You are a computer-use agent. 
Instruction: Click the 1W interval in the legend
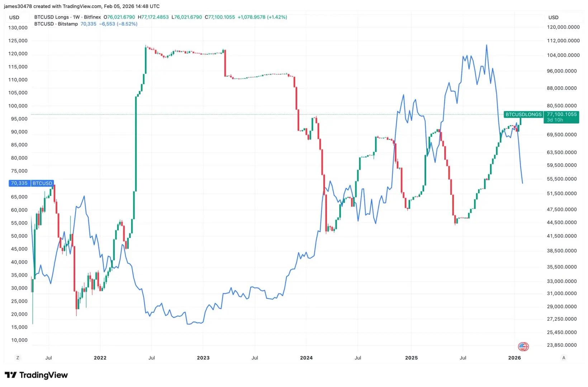pyautogui.click(x=76, y=17)
